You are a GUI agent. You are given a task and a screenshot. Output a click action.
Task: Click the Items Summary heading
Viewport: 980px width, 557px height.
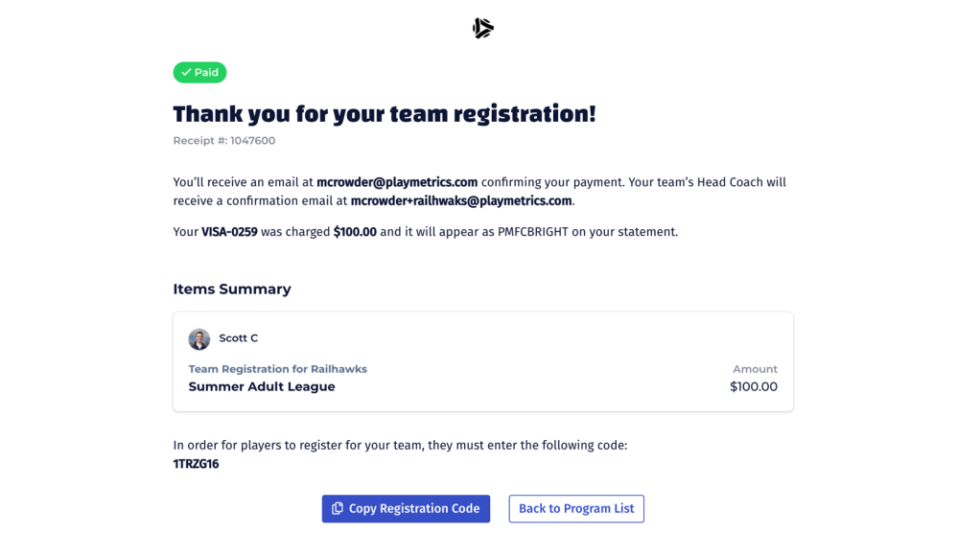(232, 290)
